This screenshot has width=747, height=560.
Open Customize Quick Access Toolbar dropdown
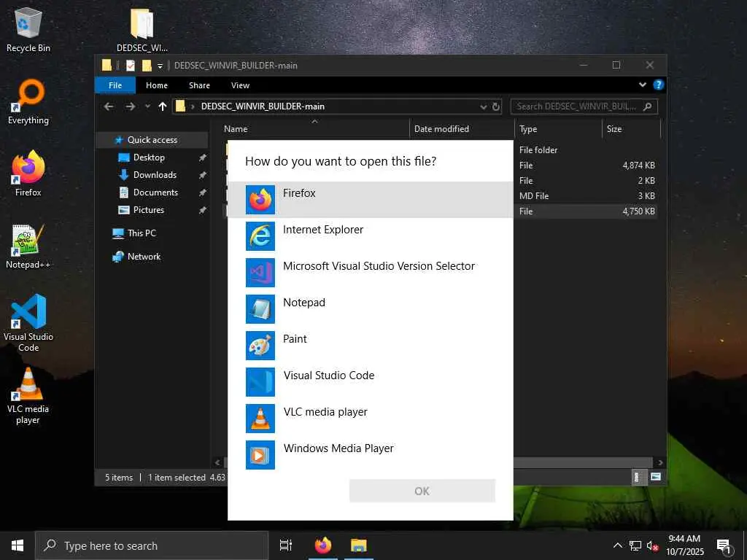click(x=160, y=66)
